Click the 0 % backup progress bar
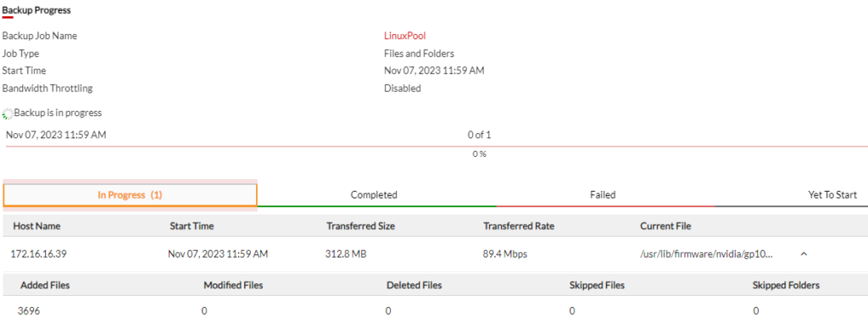Screen dimensions: 868x324 [x=437, y=147]
